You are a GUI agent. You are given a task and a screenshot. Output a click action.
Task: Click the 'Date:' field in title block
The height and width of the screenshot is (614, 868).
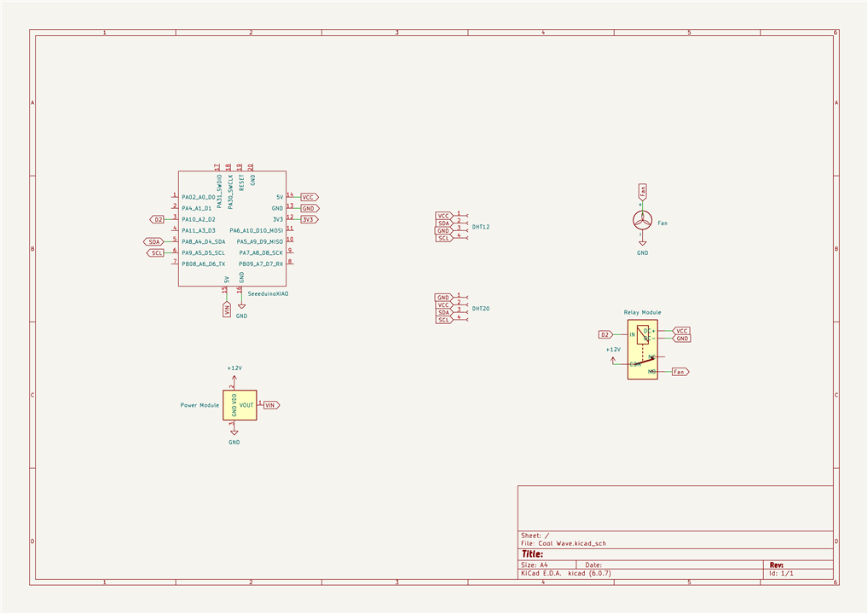593,565
